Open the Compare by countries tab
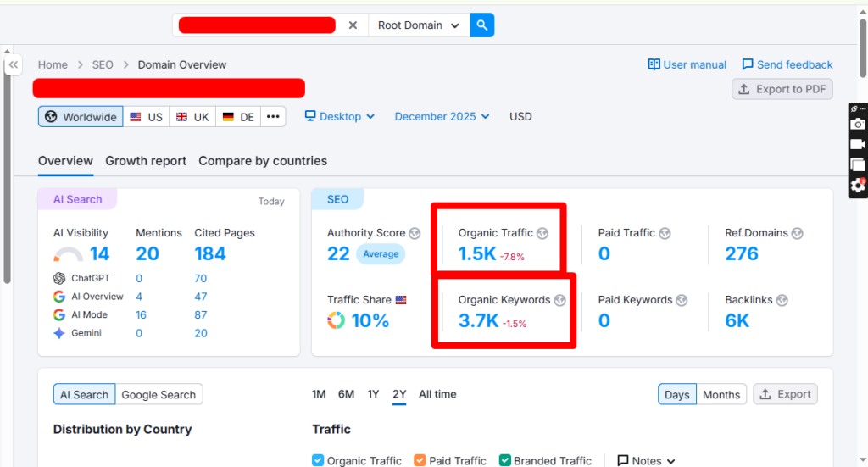 [x=263, y=161]
